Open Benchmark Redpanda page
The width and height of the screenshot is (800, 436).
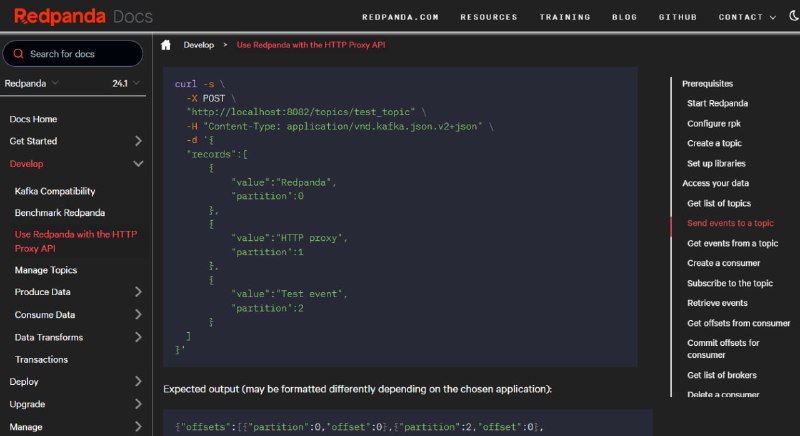pos(60,213)
